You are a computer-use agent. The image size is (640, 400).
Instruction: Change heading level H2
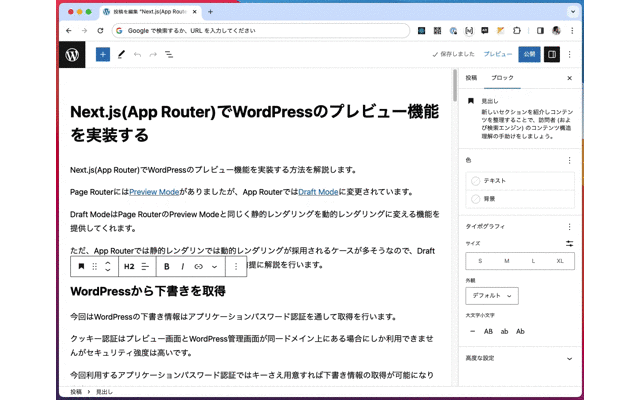coord(129,267)
